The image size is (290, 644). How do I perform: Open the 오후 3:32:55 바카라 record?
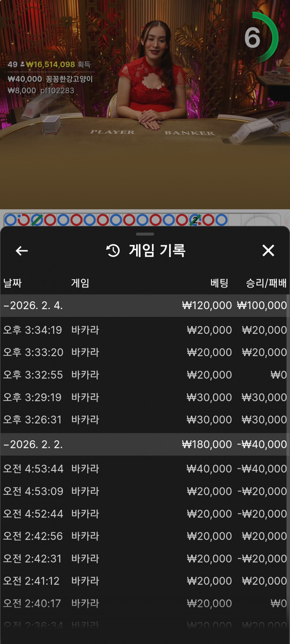coord(144,375)
